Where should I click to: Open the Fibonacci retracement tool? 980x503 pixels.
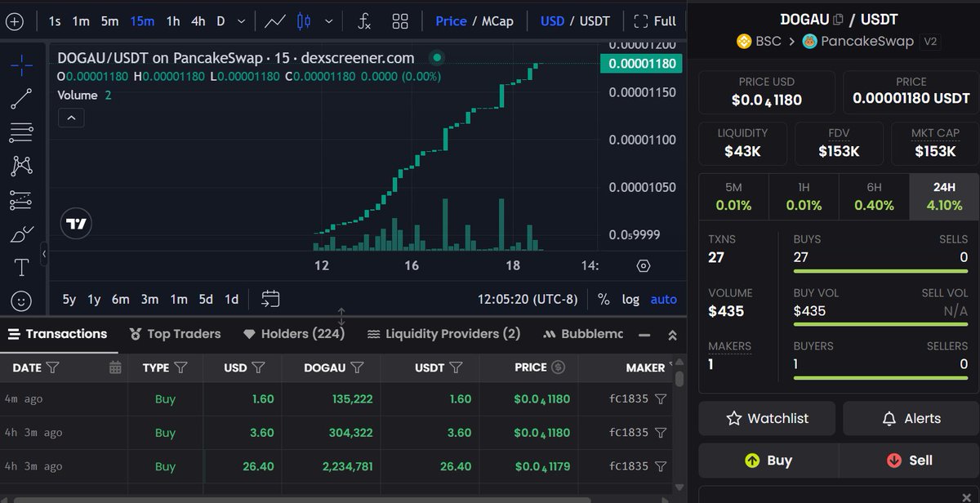tap(21, 132)
